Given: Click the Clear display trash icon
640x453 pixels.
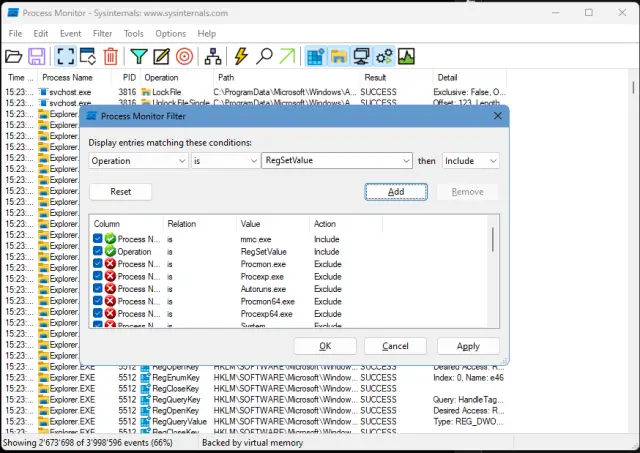Looking at the screenshot, I should (111, 56).
